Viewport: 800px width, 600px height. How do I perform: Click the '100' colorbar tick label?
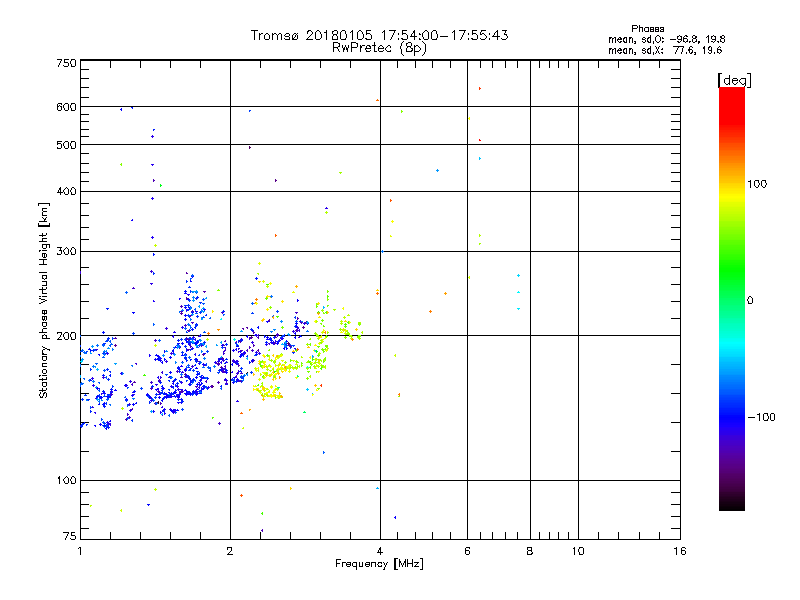coord(757,184)
